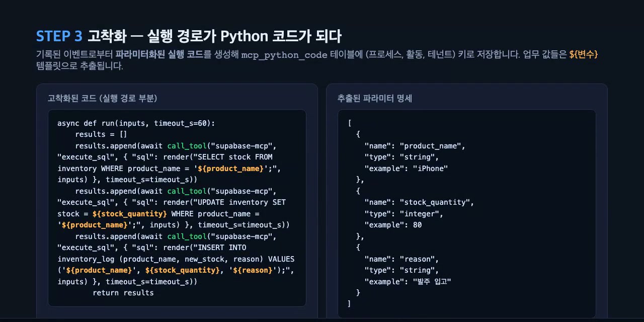This screenshot has width=644, height=322.
Task: Click the bold text '파라미터화된 실행 코드'
Action: coord(159,54)
